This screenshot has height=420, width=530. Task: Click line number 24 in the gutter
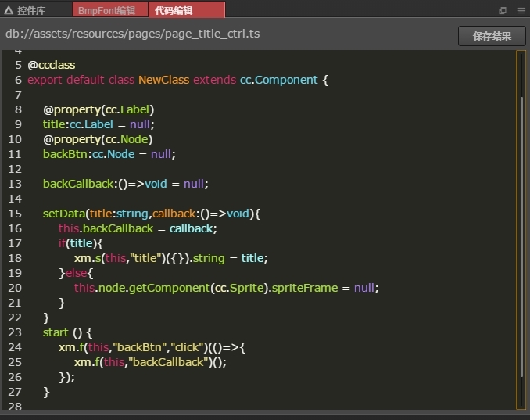15,347
